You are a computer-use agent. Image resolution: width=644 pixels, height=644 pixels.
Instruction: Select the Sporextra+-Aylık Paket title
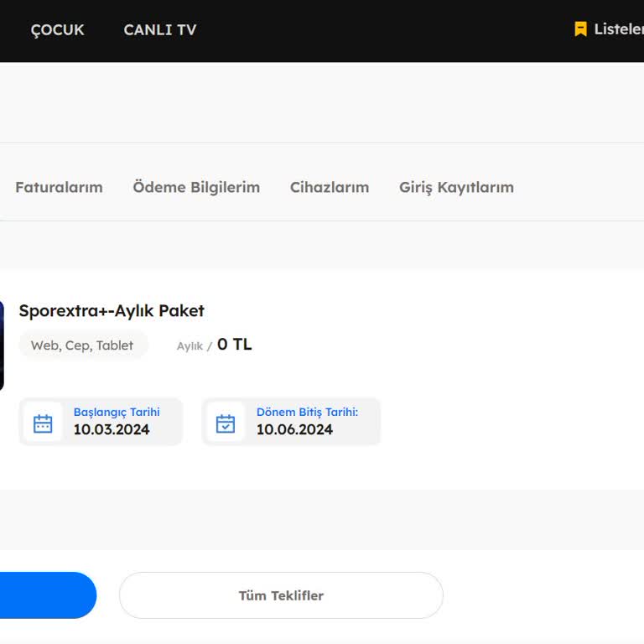coord(112,311)
